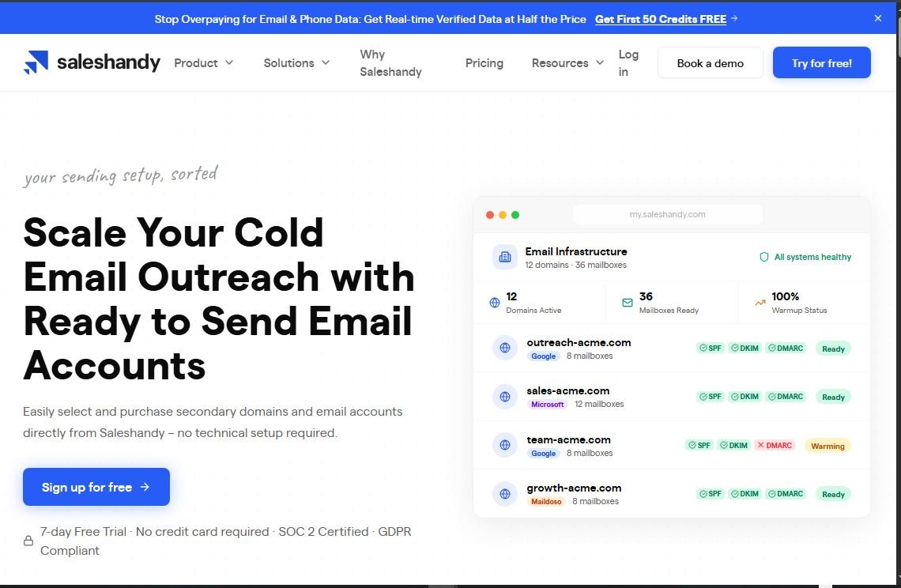Click the globe icon for Domains Active
Viewport: 901px width, 588px height.
tap(493, 302)
